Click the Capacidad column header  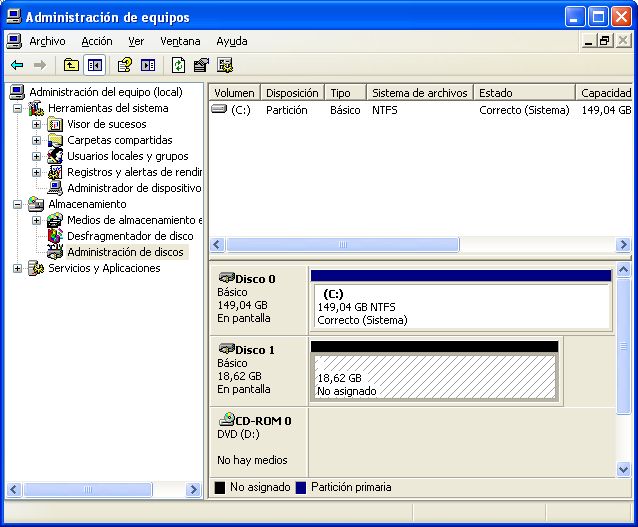click(604, 93)
